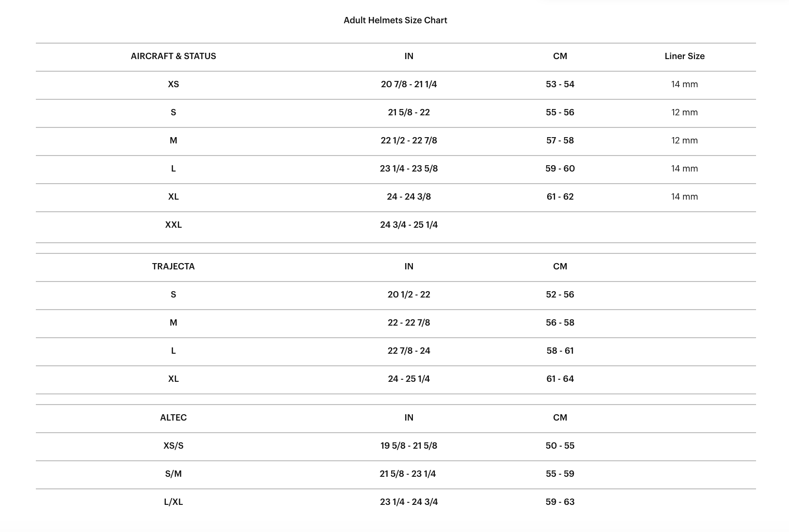Click the Adult Helmets Size Chart title
The height and width of the screenshot is (532, 789).
(x=395, y=20)
